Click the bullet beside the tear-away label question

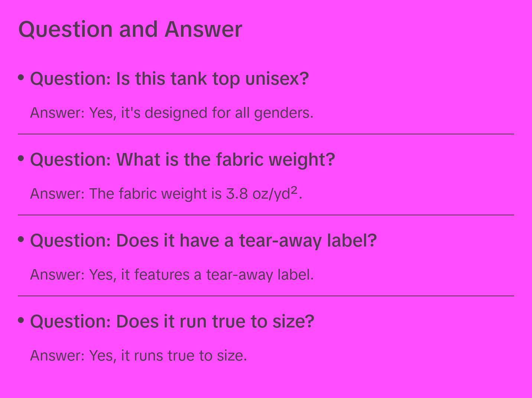point(21,239)
